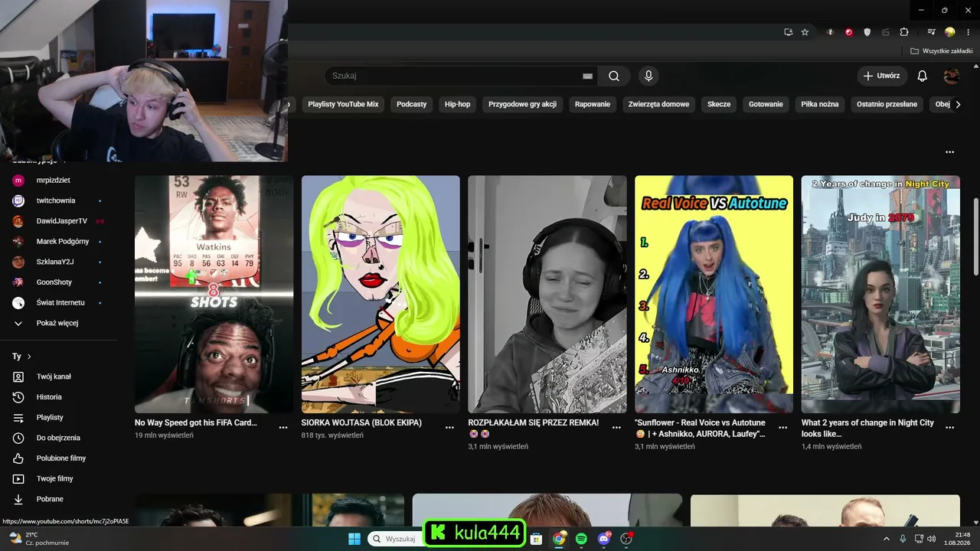Open the Do obejrzenia list
980x551 pixels.
(x=58, y=438)
